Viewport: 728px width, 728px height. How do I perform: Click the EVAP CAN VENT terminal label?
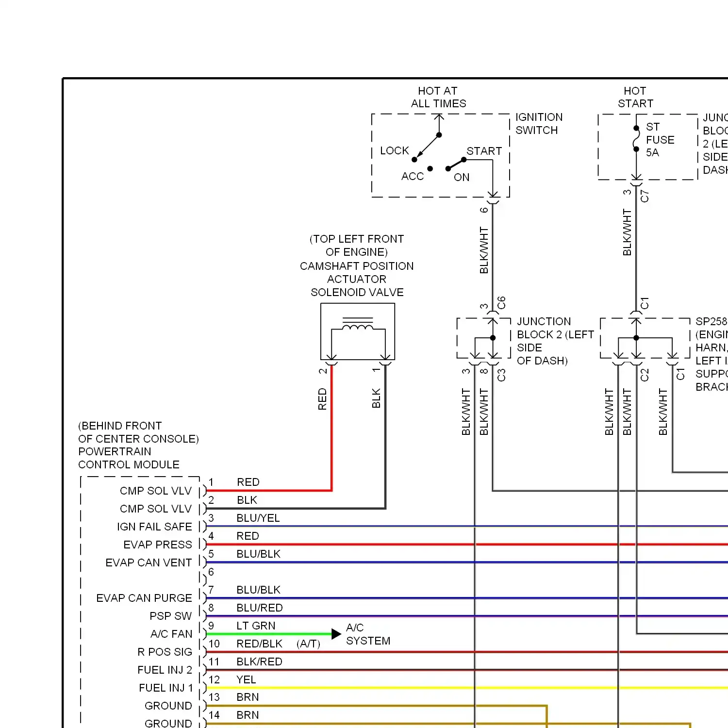149,563
